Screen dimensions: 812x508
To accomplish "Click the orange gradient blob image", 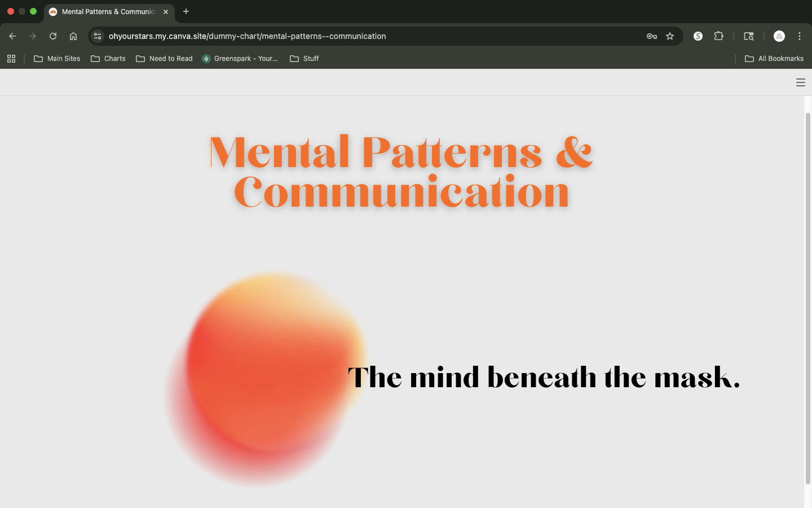I will (x=266, y=379).
